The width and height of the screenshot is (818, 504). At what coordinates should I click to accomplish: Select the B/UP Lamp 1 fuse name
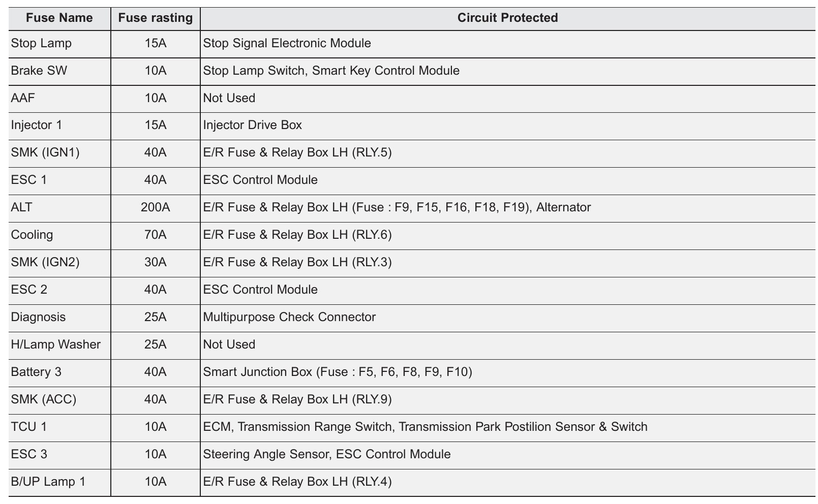(x=48, y=482)
